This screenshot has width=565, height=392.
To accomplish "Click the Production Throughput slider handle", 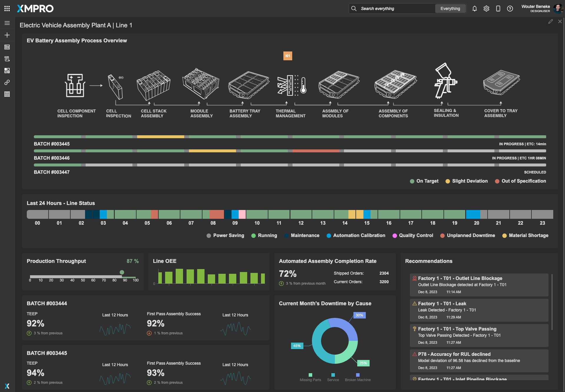I will 122,272.
